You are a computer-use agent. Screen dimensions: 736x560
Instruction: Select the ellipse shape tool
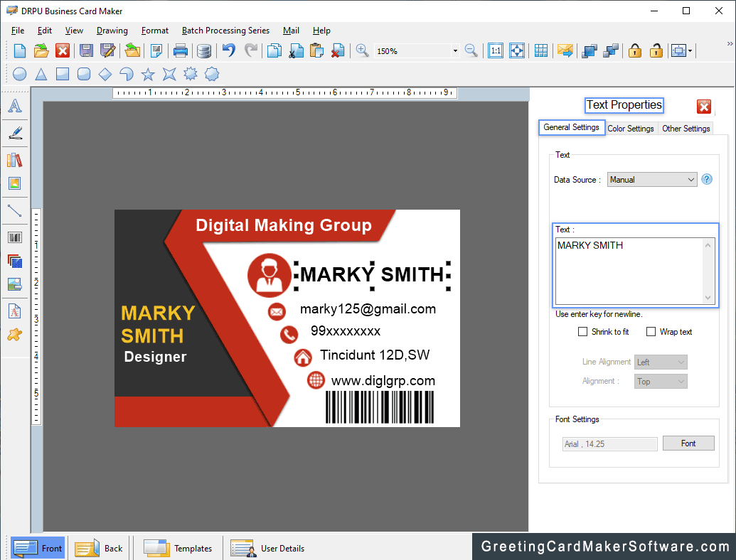coord(20,74)
